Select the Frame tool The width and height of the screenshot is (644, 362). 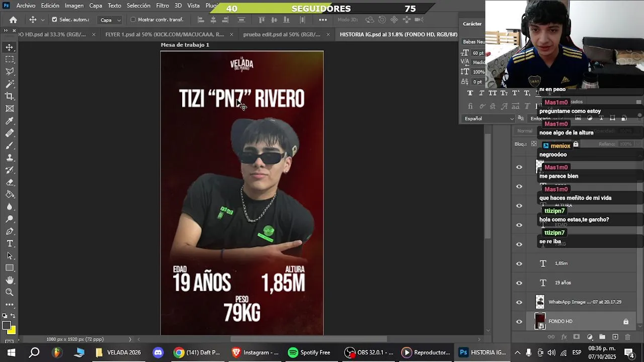[x=10, y=109]
